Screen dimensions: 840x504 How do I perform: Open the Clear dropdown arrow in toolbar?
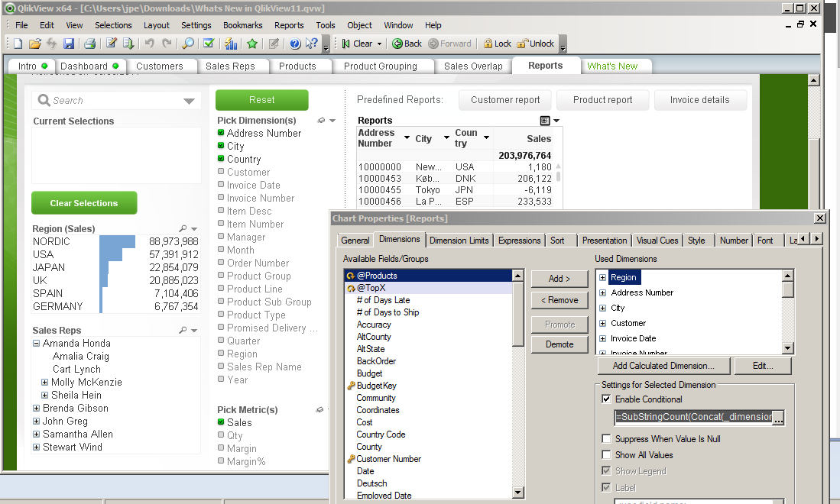pyautogui.click(x=379, y=44)
